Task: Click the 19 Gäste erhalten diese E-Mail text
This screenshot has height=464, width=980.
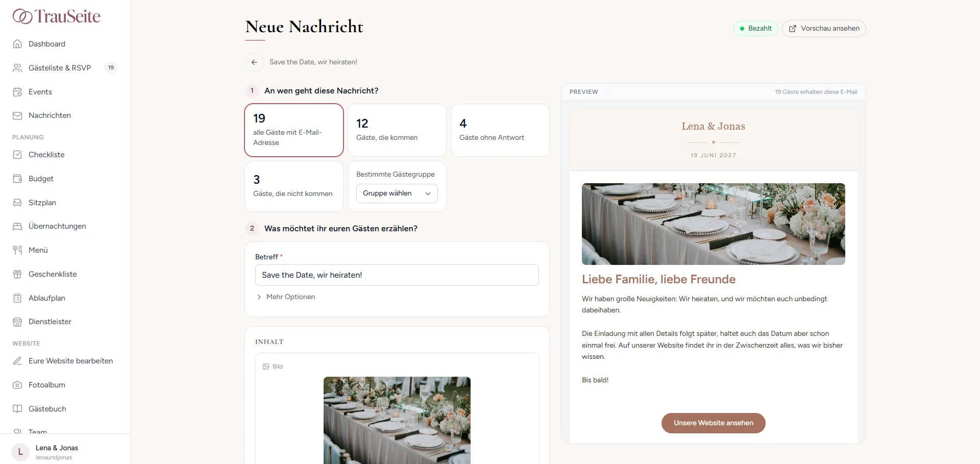Action: (x=816, y=92)
